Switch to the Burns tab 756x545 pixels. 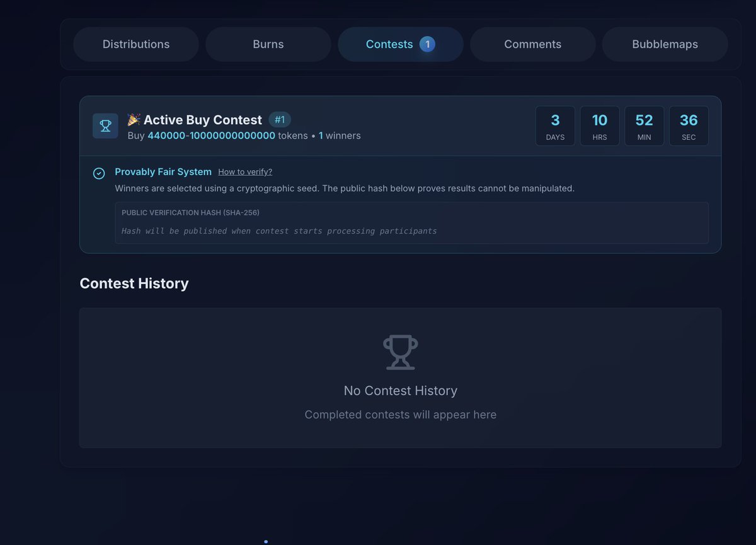click(268, 44)
